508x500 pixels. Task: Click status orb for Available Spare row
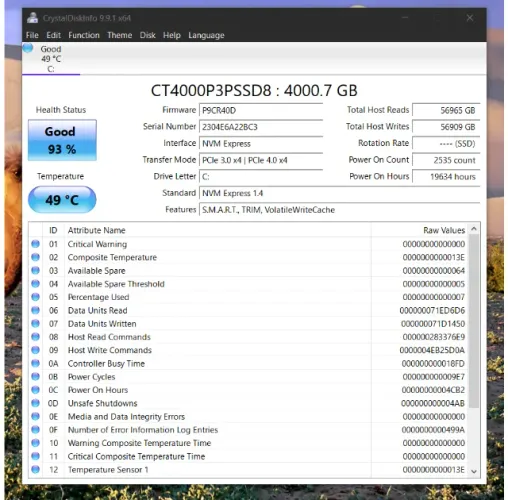[35, 271]
